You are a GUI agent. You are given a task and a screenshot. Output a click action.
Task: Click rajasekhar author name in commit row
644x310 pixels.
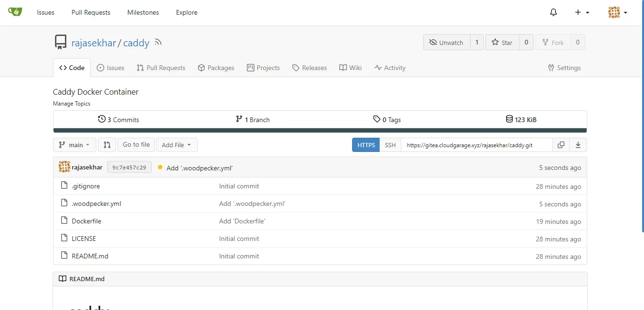click(87, 168)
